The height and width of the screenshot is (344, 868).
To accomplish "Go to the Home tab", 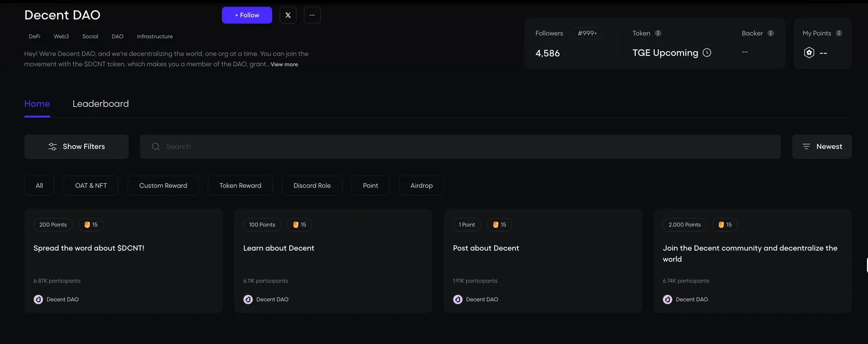I will point(37,103).
